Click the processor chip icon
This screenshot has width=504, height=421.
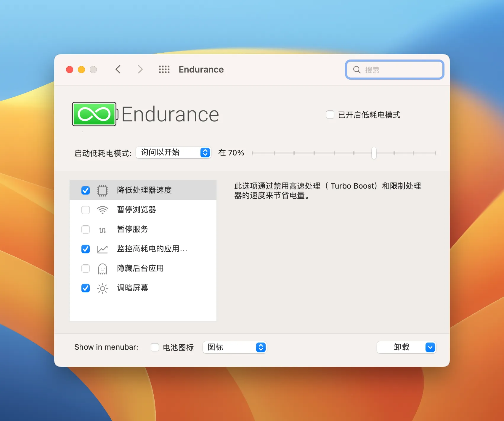[x=102, y=190]
